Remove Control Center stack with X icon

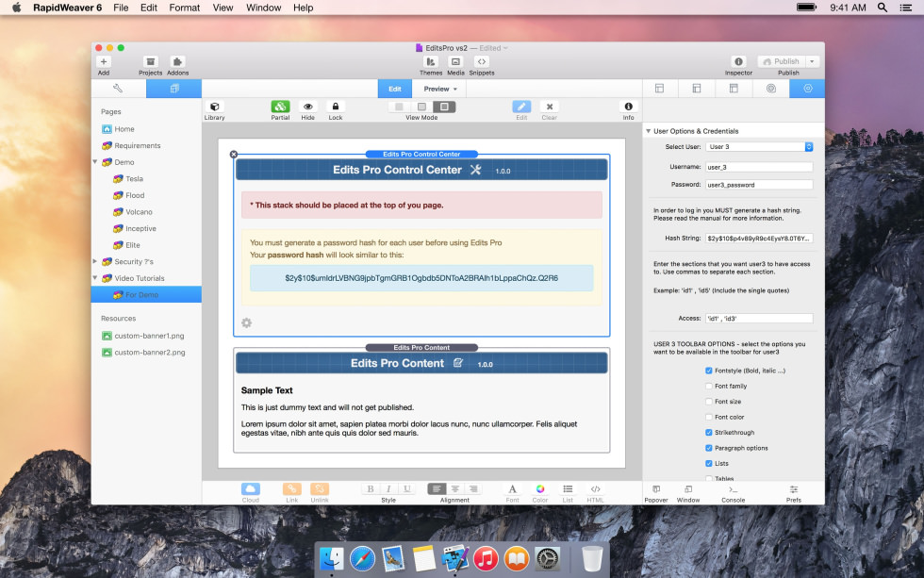tap(234, 155)
